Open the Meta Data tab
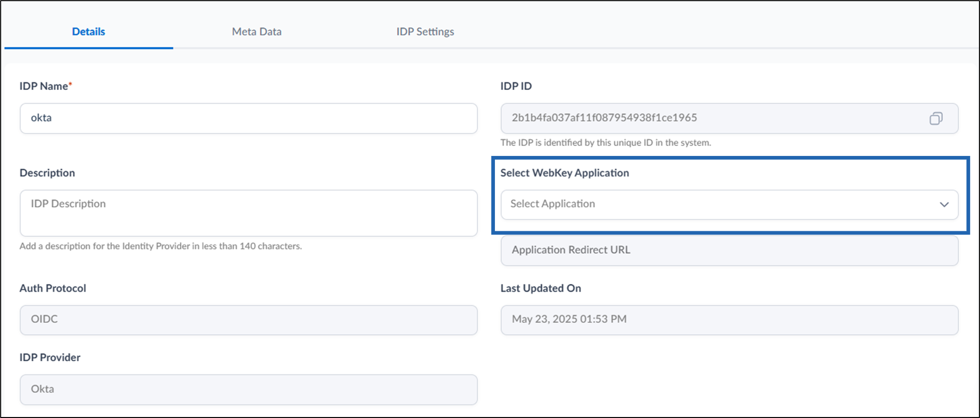The image size is (980, 418). pos(257,32)
